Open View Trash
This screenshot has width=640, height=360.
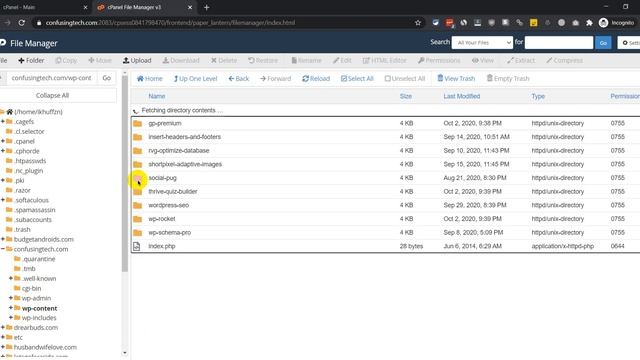coord(456,78)
